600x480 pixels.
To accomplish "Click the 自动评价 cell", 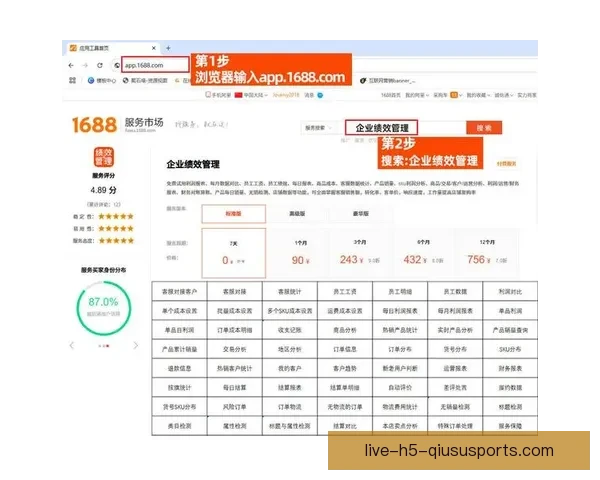I will coord(400,388).
